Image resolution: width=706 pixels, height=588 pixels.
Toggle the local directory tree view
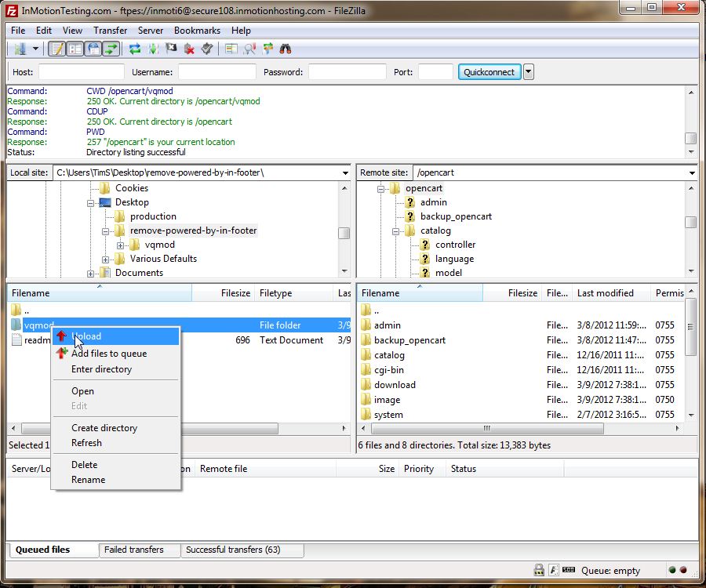[x=75, y=49]
